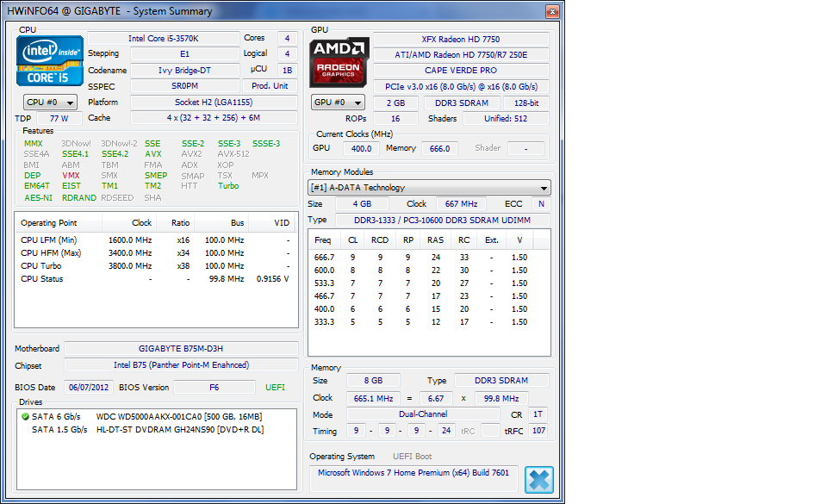Viewport: 827px width, 504px height.
Task: Select the CPU HFM (Max) row
Action: (156, 253)
